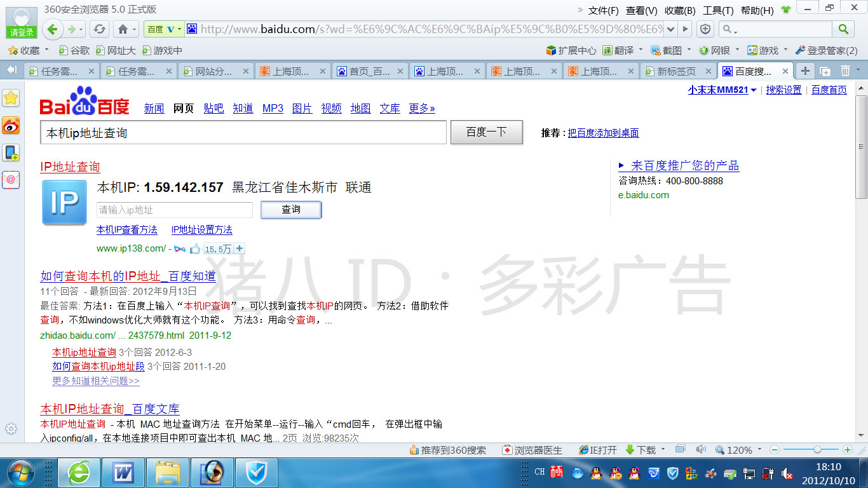Switch to the 新标签页 tab
Viewport: 868px width, 488px height.
(677, 71)
